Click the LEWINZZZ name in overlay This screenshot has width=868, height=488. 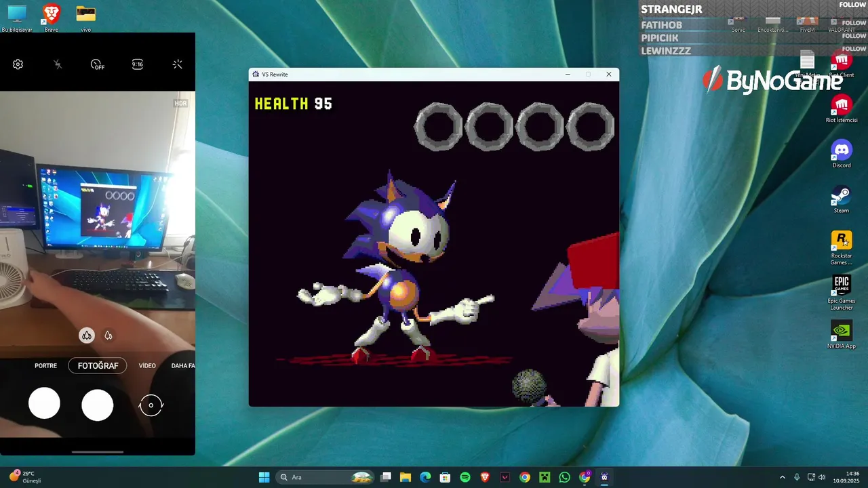tap(666, 51)
